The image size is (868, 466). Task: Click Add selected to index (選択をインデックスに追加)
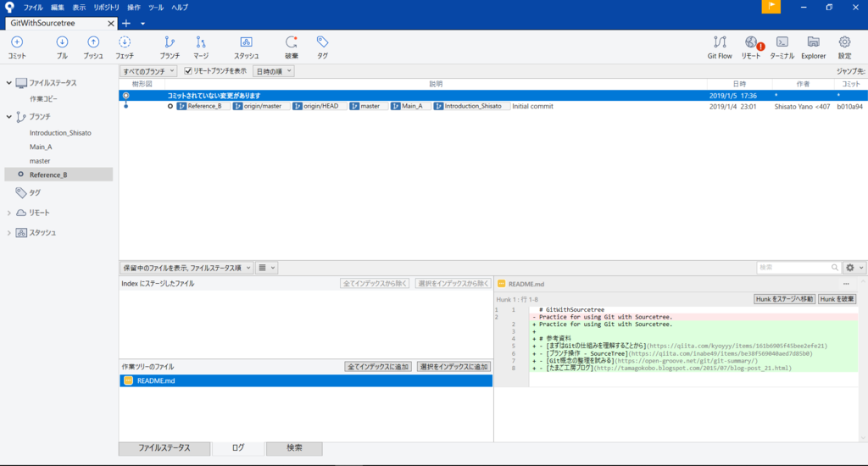coord(454,367)
